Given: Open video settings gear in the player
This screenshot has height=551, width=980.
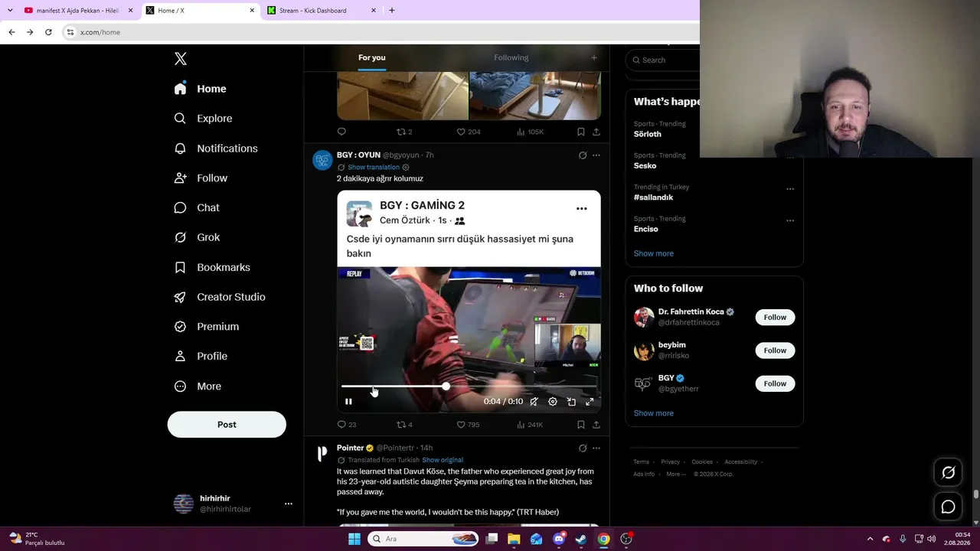Looking at the screenshot, I should click(553, 402).
